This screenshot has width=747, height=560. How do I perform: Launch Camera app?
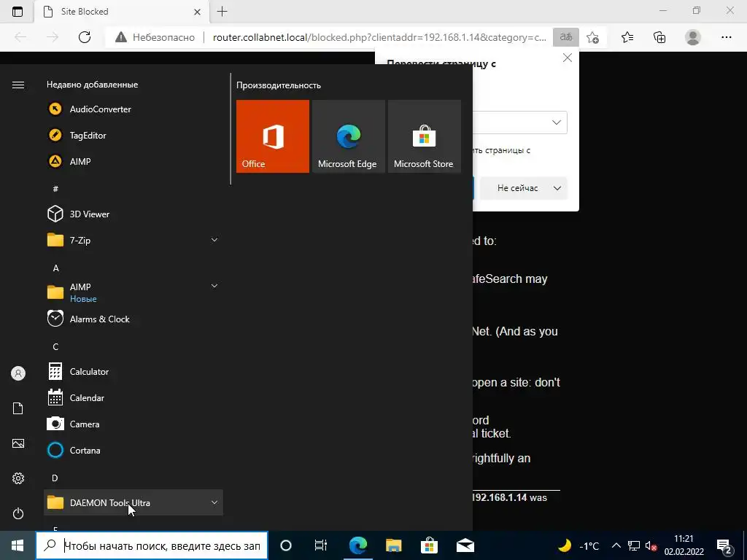click(x=133, y=424)
